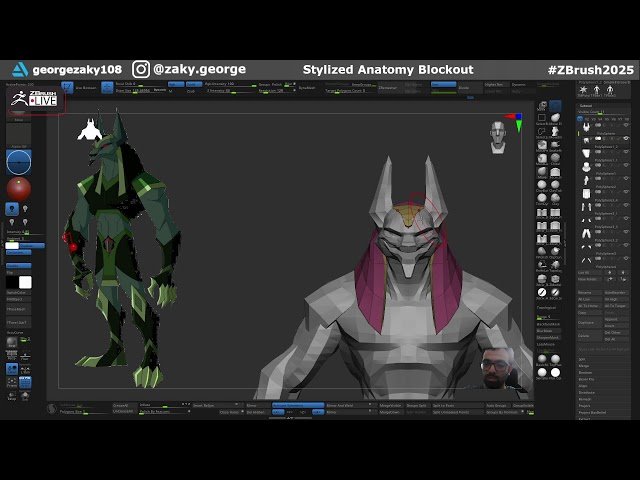This screenshot has width=640, height=480.
Task: Expand the Split section
Action: [x=582, y=360]
